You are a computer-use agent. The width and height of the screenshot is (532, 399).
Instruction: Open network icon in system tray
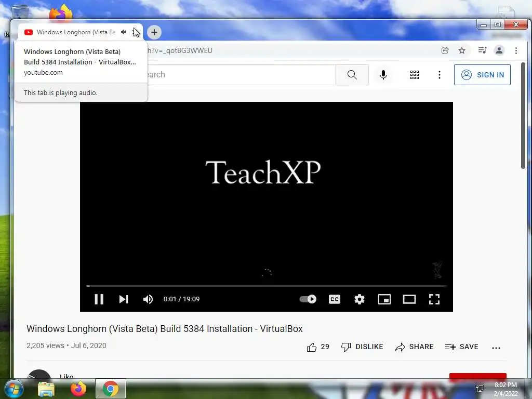[x=480, y=389]
